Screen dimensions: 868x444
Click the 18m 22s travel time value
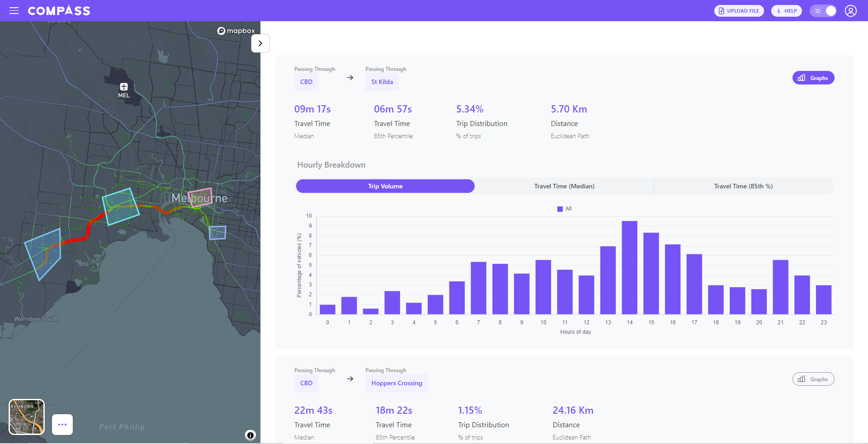click(394, 411)
